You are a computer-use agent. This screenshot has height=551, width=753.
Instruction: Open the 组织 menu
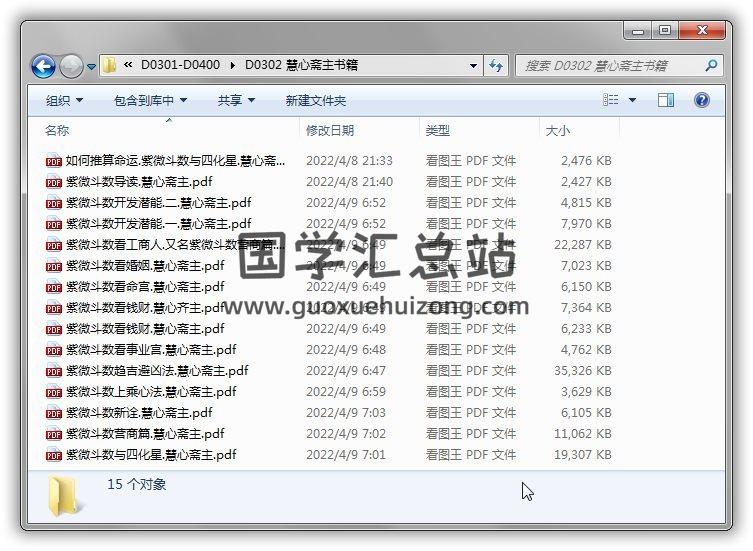pyautogui.click(x=64, y=100)
